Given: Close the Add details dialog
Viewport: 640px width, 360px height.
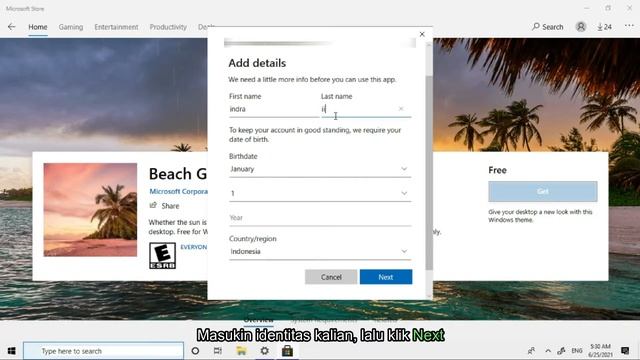Looking at the screenshot, I should pos(422,34).
